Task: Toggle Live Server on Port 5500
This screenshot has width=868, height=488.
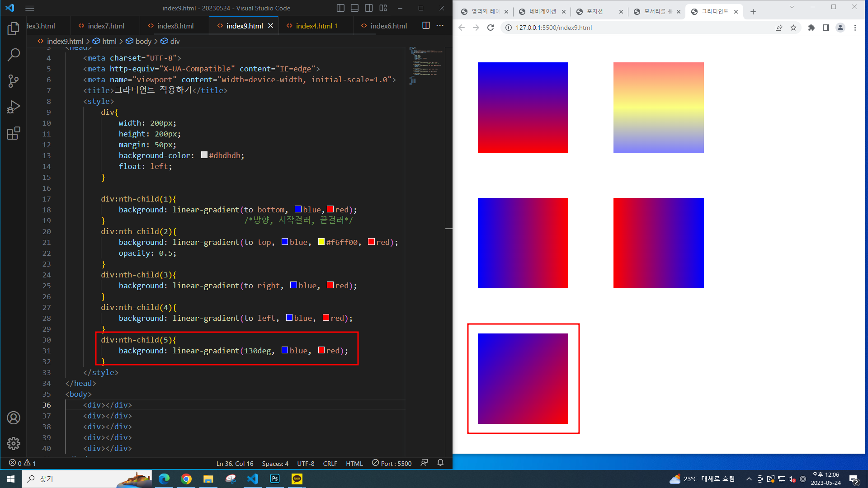Action: coord(392,463)
